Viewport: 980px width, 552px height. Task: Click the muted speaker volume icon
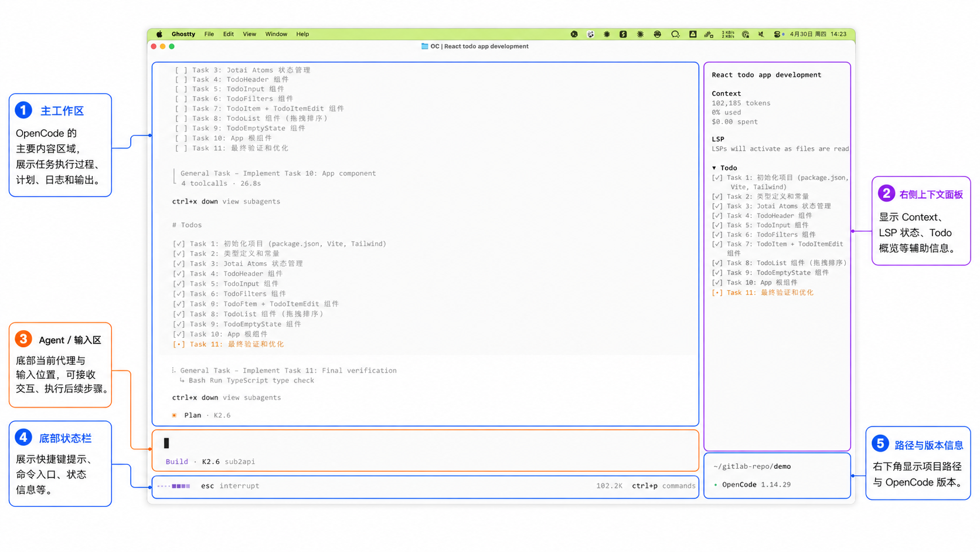[761, 34]
